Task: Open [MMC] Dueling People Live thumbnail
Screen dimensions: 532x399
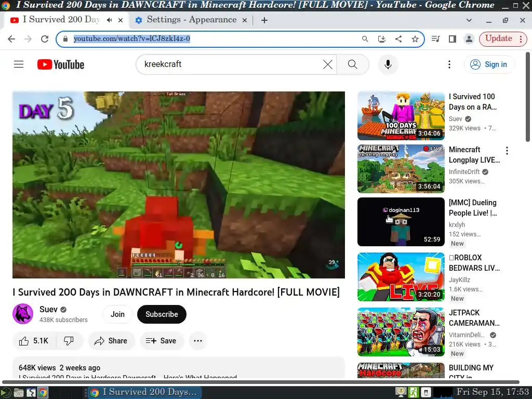Action: pyautogui.click(x=401, y=221)
